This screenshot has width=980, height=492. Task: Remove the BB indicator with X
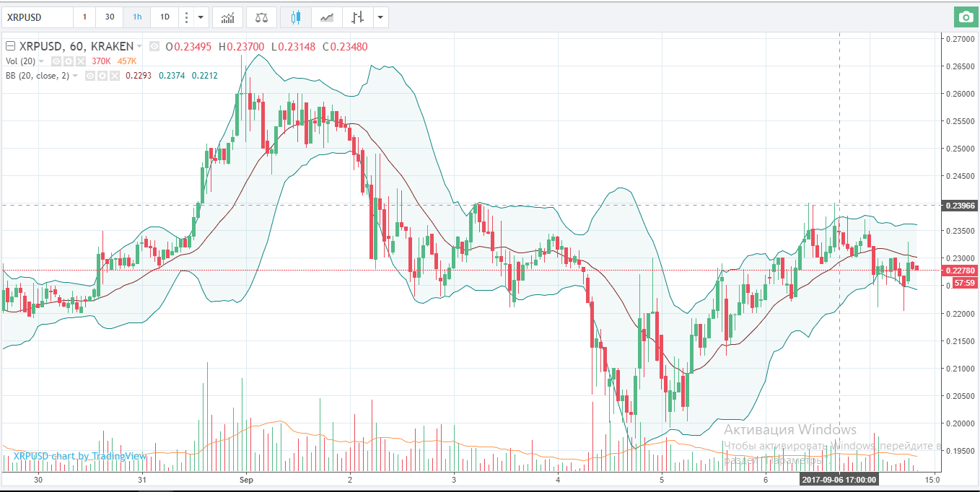tap(114, 75)
